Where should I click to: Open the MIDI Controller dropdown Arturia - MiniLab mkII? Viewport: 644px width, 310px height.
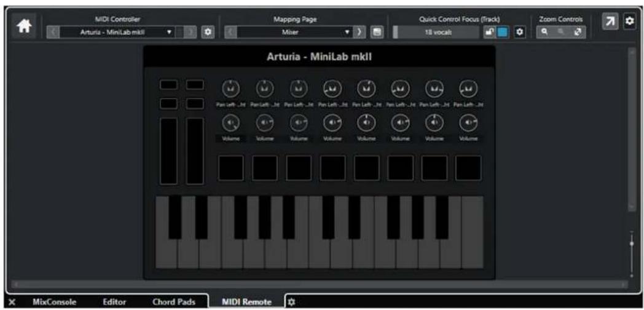click(x=117, y=32)
